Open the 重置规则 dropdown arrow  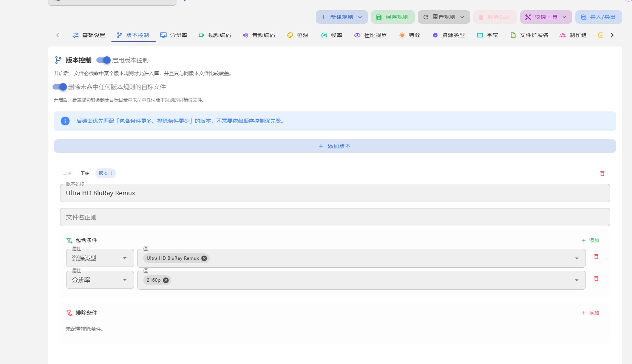[x=462, y=17]
